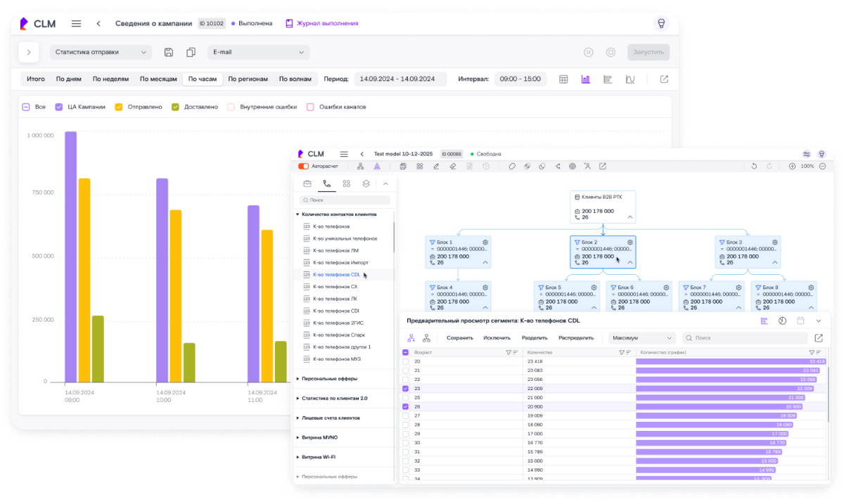Viewport: 844px width, 504px height.
Task: Select По волнам tab
Action: [295, 79]
